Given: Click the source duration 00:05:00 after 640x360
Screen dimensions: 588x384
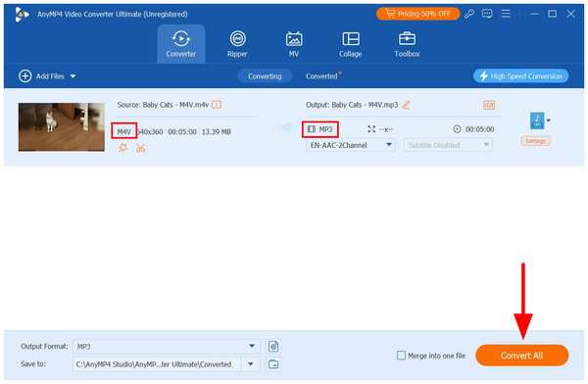Looking at the screenshot, I should [x=182, y=131].
